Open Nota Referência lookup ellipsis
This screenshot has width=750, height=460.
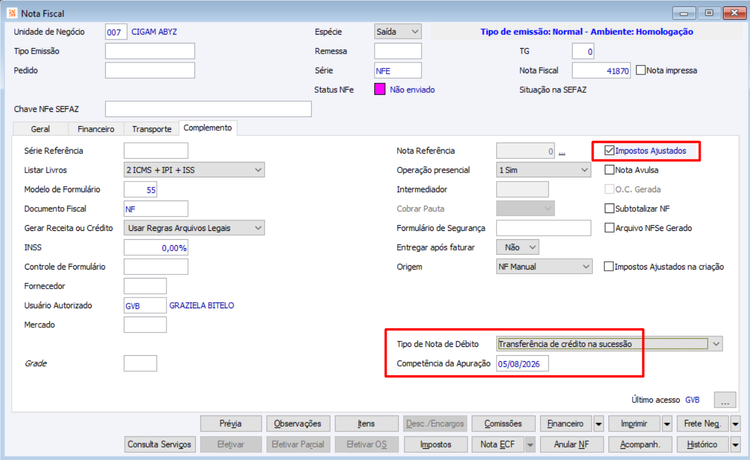pyautogui.click(x=562, y=152)
